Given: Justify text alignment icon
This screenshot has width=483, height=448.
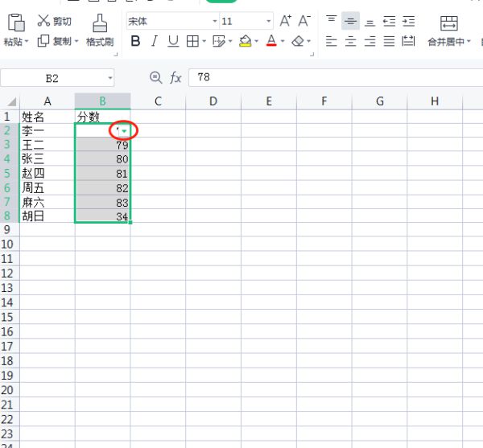Looking at the screenshot, I should click(389, 41).
